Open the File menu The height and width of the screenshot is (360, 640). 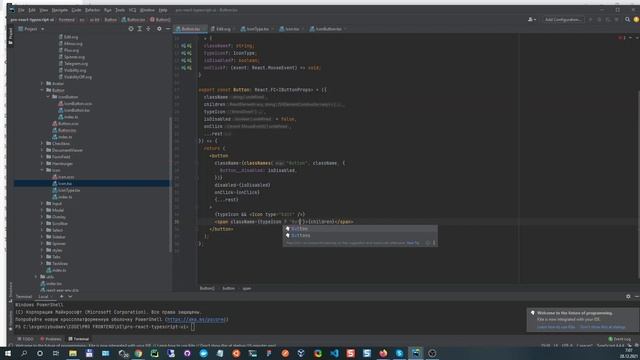tap(21, 10)
